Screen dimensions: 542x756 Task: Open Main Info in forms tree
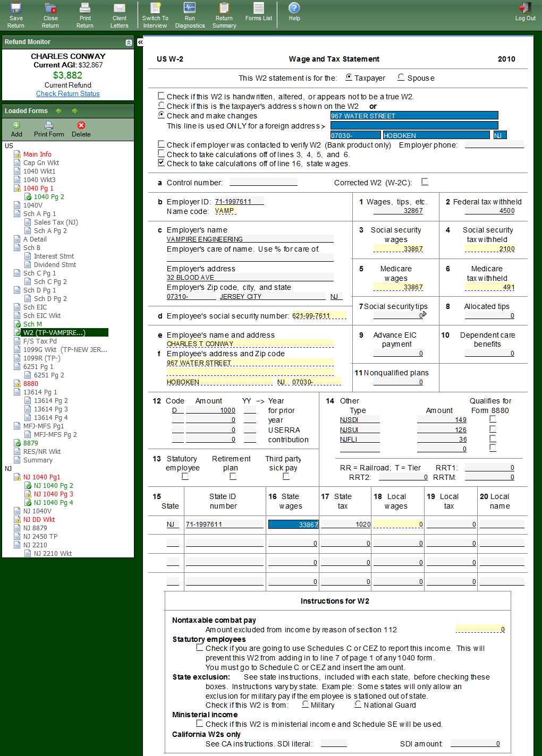click(x=37, y=154)
